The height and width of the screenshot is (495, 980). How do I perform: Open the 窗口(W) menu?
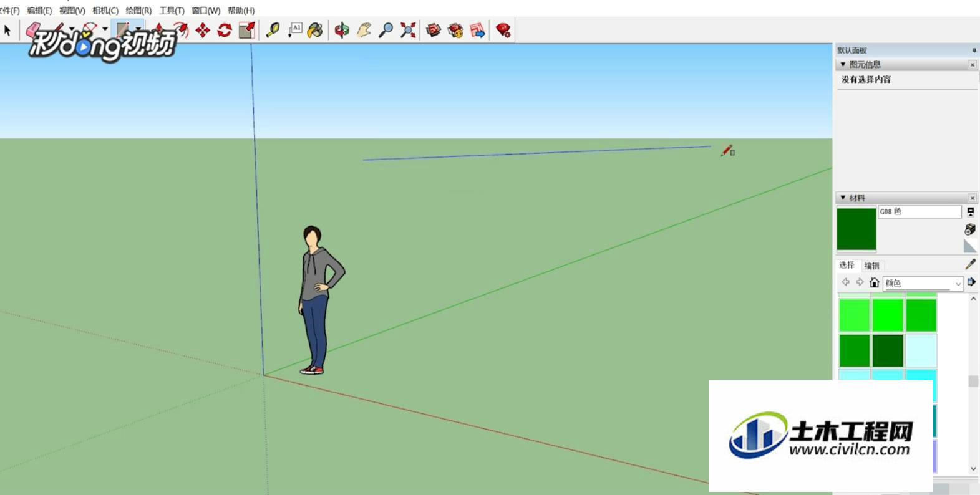pos(206,11)
